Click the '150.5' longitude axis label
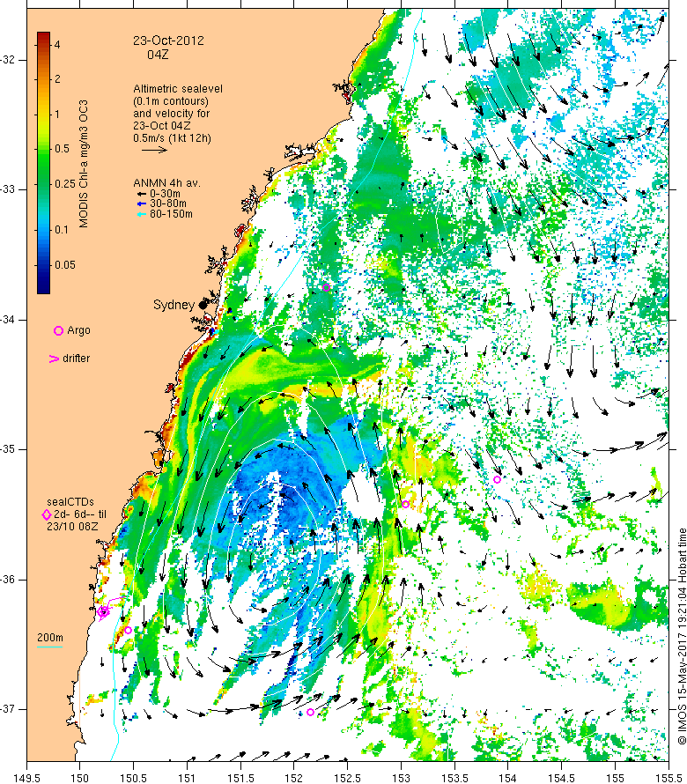This screenshot has height=784, width=687. [134, 779]
